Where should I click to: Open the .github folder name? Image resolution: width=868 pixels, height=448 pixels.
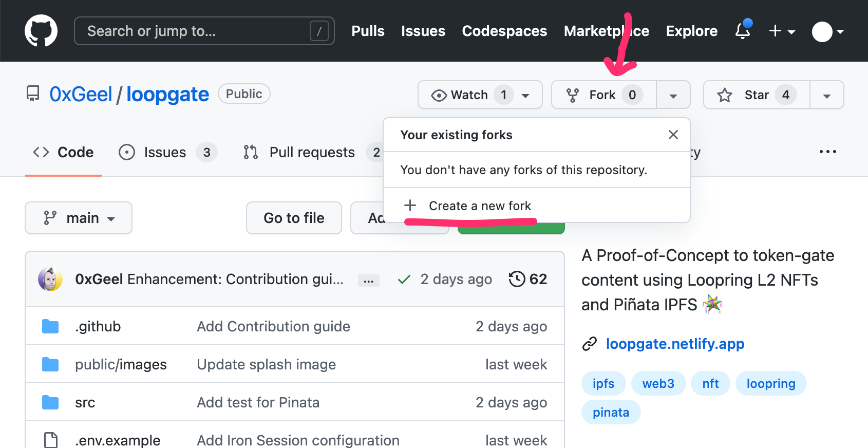pyautogui.click(x=98, y=326)
